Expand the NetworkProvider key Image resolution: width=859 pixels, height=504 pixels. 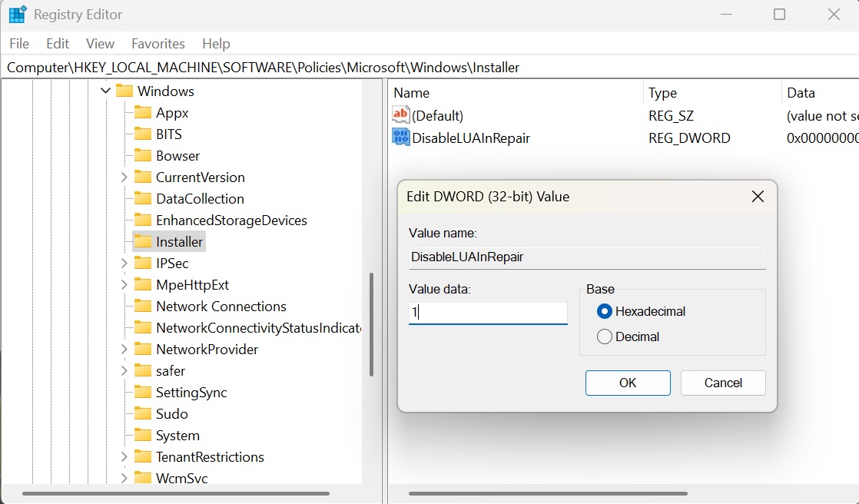point(124,349)
